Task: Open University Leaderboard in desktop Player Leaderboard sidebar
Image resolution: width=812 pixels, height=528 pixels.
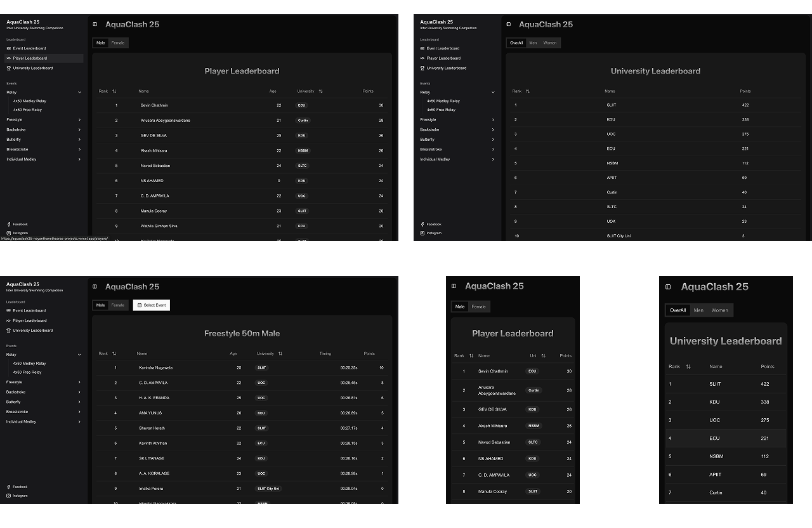Action: click(44, 68)
